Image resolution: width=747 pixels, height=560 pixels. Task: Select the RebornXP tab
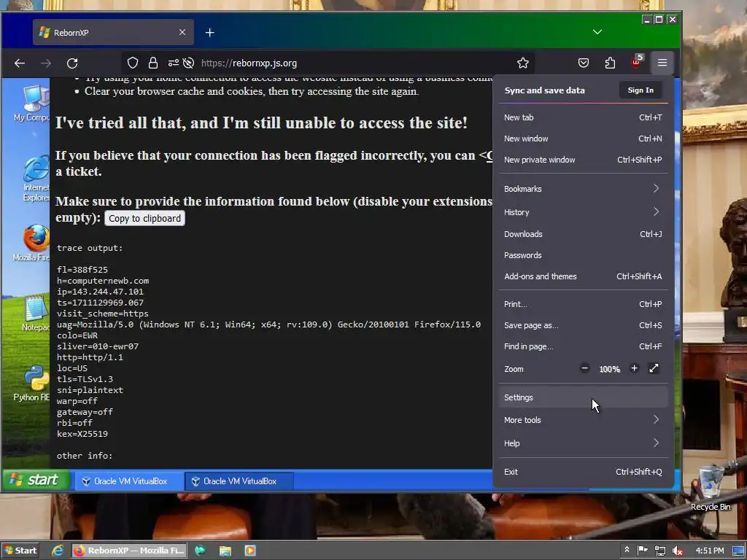(113, 32)
